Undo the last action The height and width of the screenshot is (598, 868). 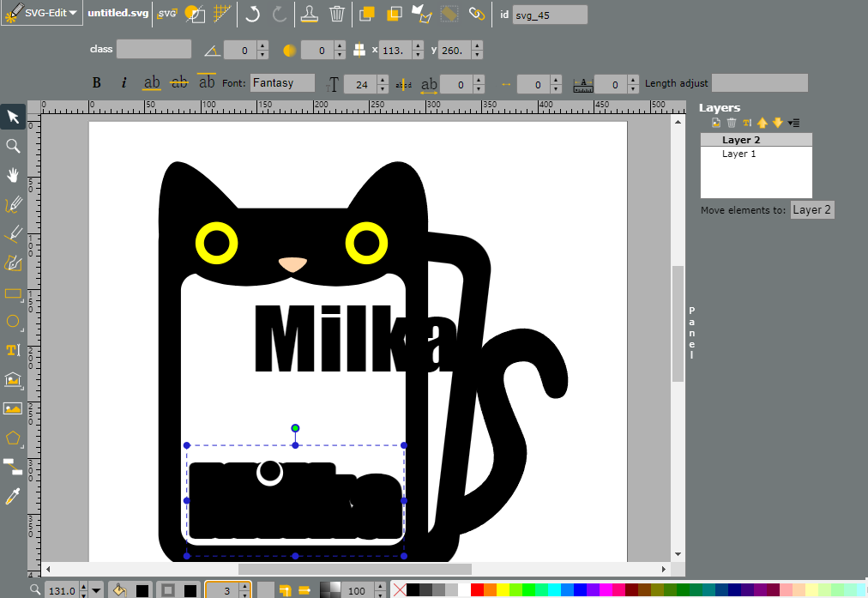[252, 13]
